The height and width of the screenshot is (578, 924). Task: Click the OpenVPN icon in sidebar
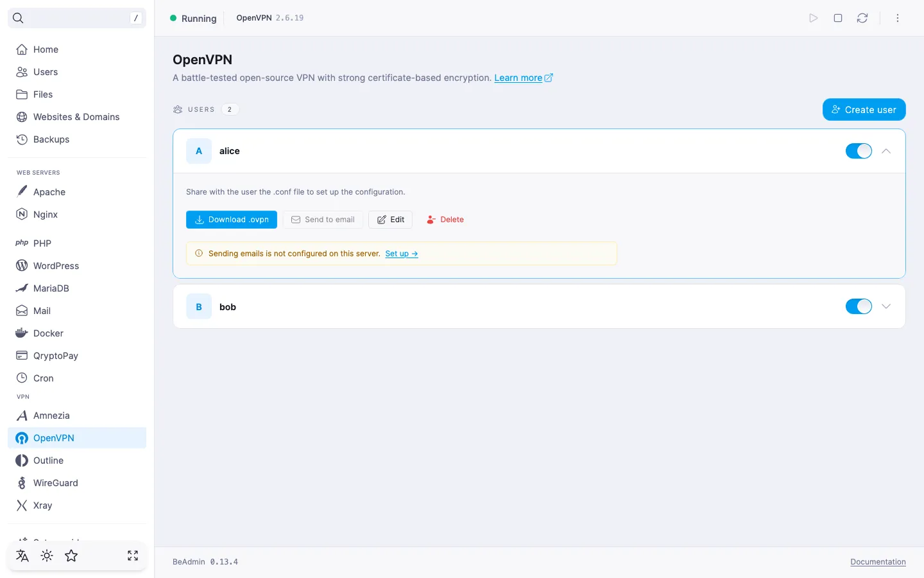22,438
